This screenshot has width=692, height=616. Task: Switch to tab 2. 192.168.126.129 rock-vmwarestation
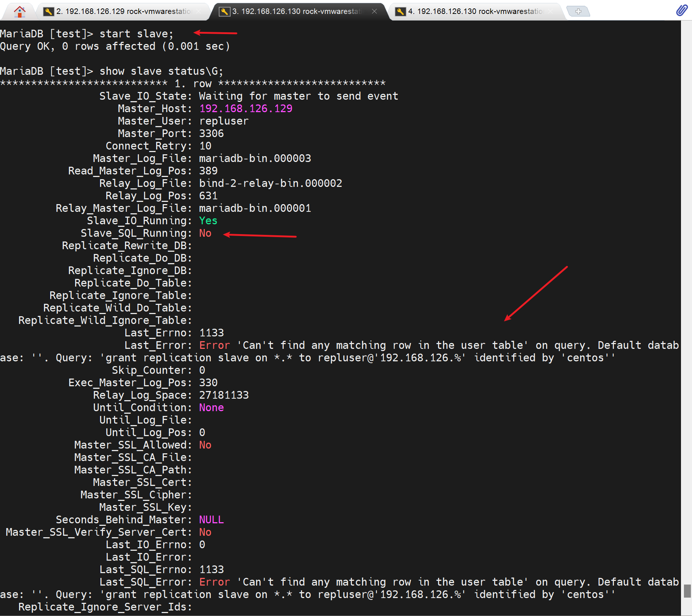tap(123, 11)
